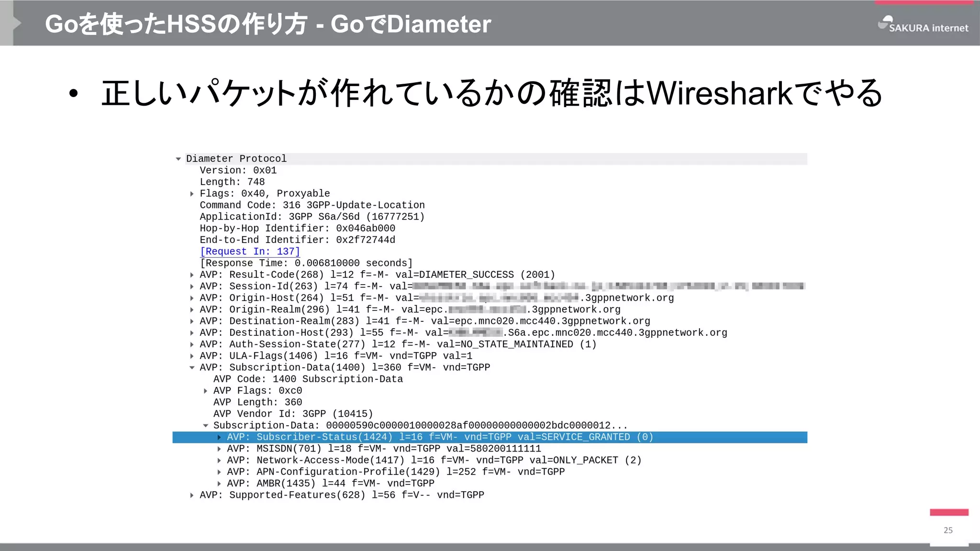Expand the APN-Configuration-Profile(1429) AVP arrow

(x=219, y=472)
